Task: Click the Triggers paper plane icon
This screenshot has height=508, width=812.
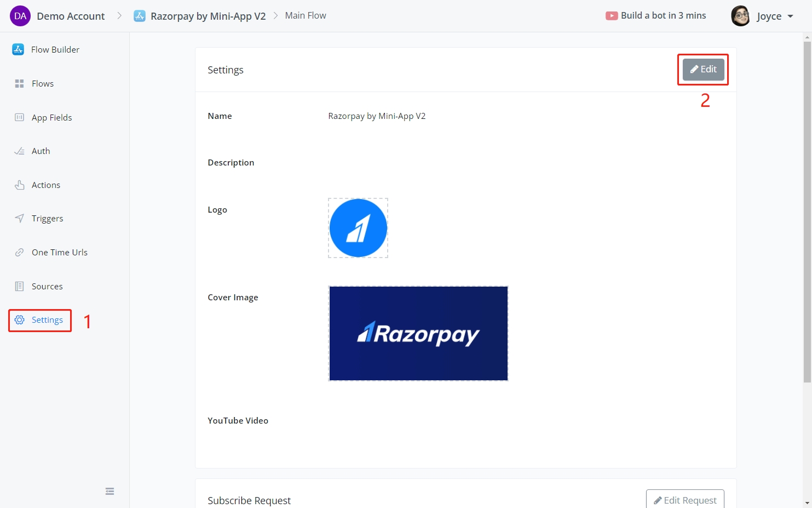Action: click(19, 218)
